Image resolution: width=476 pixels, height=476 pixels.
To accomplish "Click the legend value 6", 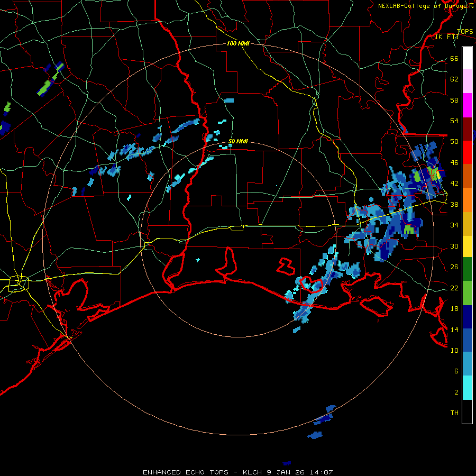I will [456, 371].
